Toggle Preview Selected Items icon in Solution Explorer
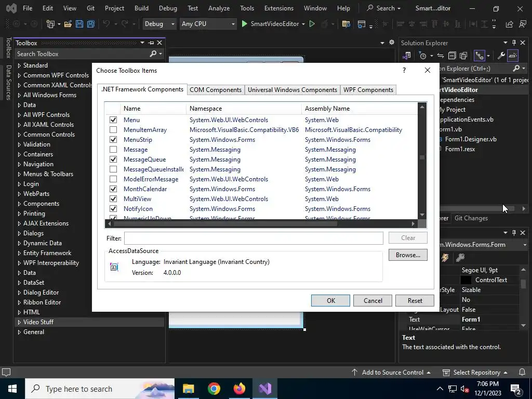This screenshot has height=399, width=532. (x=513, y=56)
